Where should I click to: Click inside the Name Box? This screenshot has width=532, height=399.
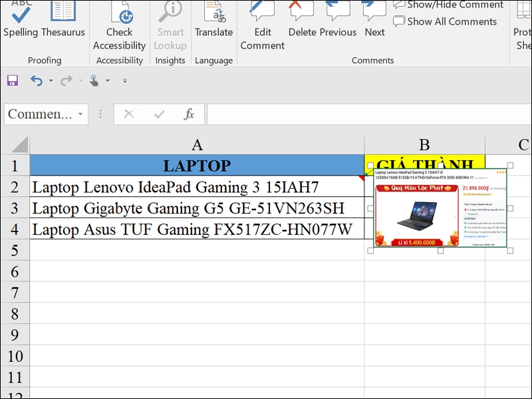click(x=41, y=114)
